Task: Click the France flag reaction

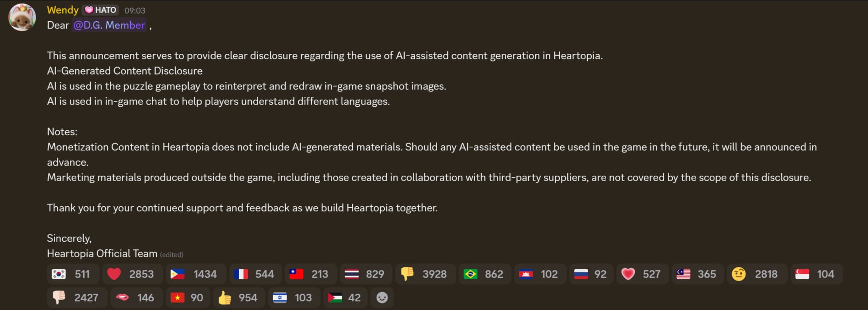Action: tap(255, 274)
